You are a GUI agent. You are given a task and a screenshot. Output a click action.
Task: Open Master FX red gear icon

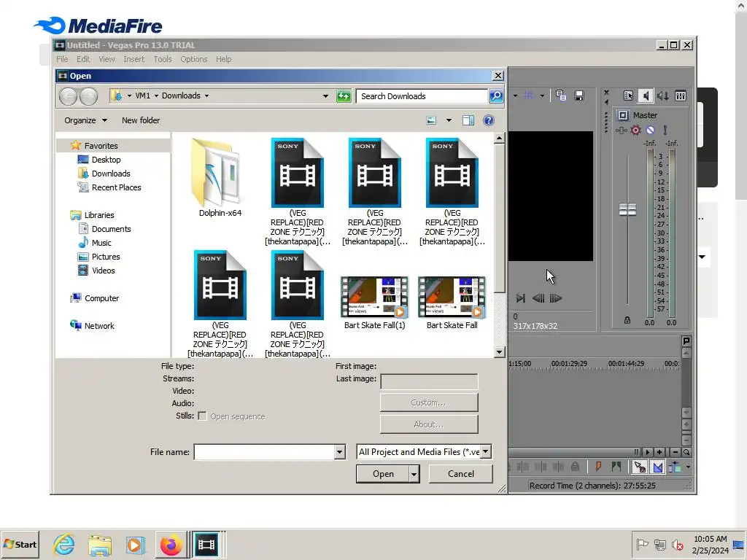(635, 130)
